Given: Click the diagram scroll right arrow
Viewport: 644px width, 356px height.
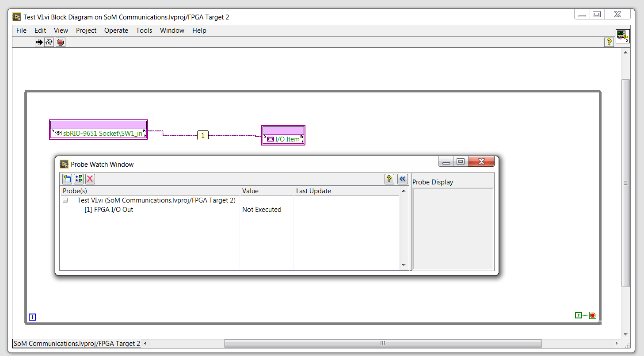Looking at the screenshot, I should 617,343.
